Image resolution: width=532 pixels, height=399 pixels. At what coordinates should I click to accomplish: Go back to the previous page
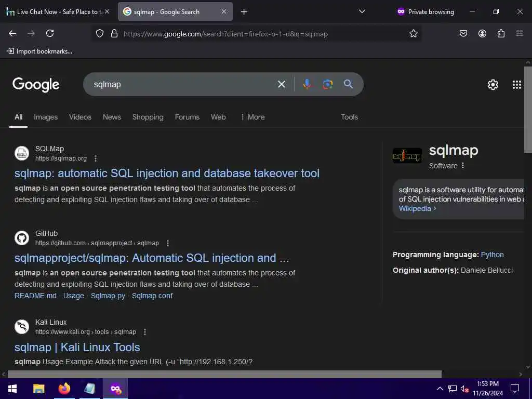12,33
